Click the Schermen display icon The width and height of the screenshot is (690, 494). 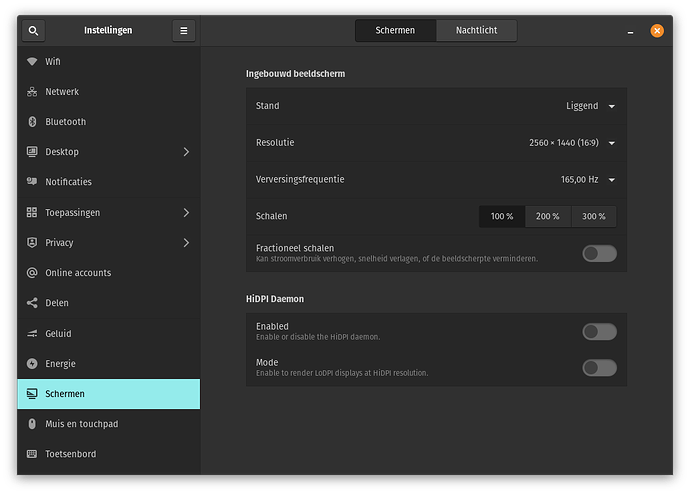[32, 394]
